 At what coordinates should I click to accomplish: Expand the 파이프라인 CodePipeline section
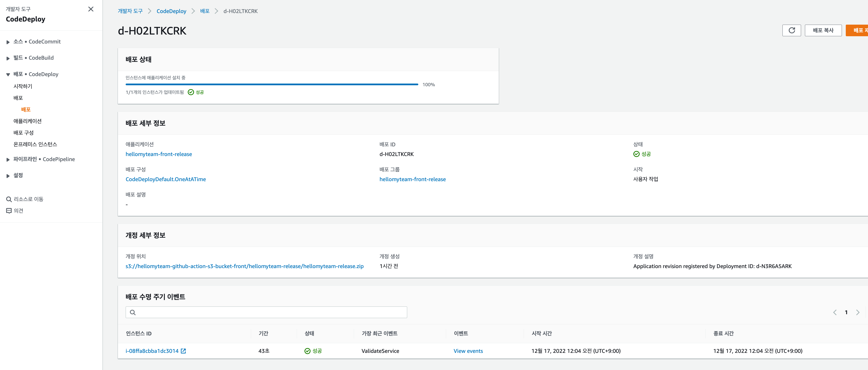8,160
